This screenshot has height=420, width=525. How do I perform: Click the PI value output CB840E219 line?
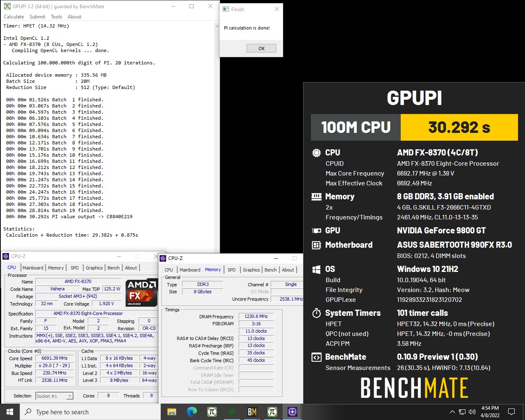point(69,217)
